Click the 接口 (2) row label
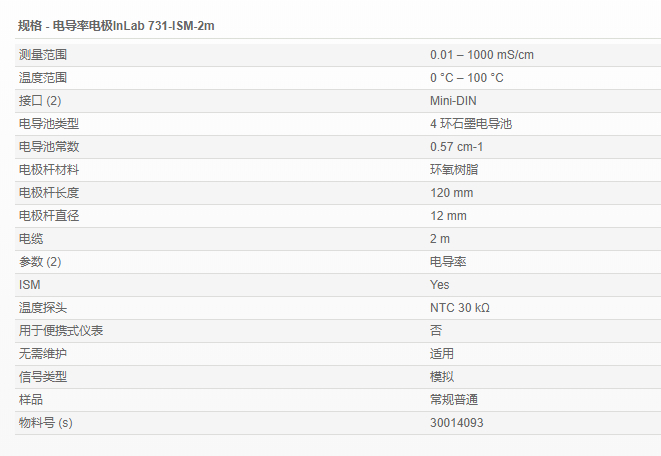Screen dimensions: 661x456 tap(40, 101)
